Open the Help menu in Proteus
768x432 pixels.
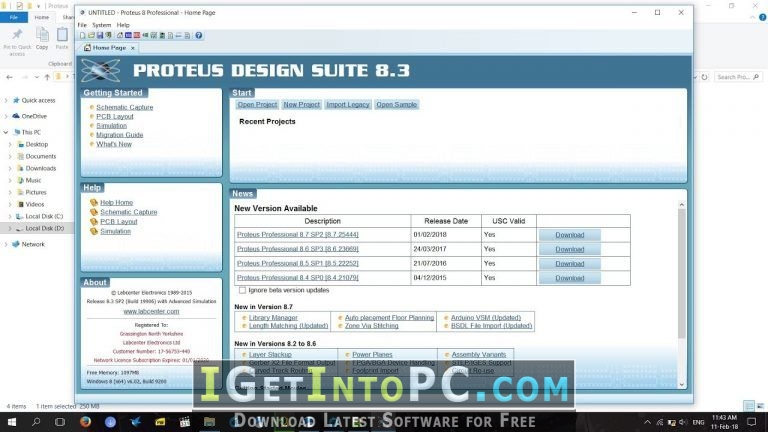click(x=123, y=24)
